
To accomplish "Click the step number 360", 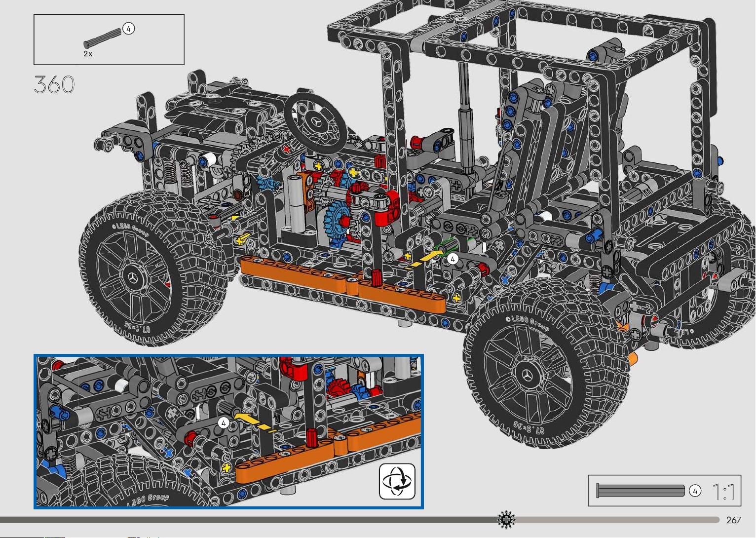I will tap(54, 85).
